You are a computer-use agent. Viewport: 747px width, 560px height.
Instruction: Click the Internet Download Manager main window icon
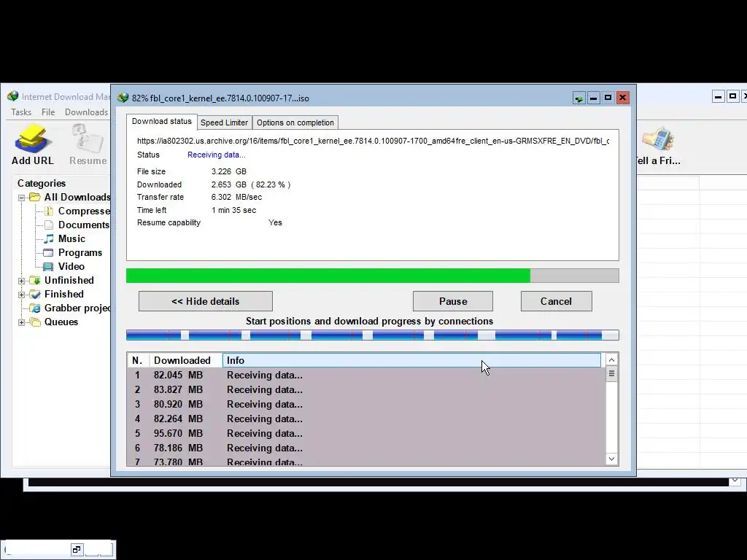[x=13, y=96]
